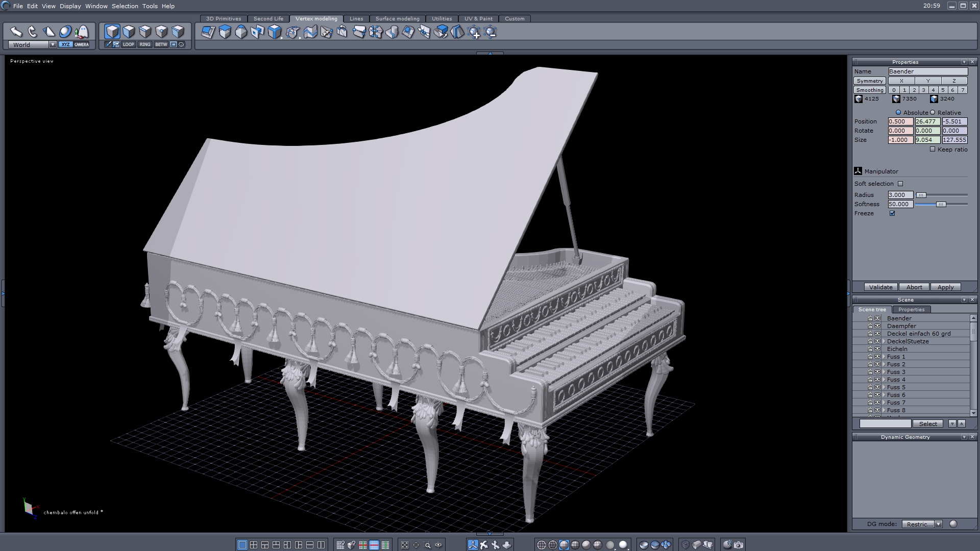Click the camera snapshot icon
The image size is (980, 551).
(x=739, y=545)
